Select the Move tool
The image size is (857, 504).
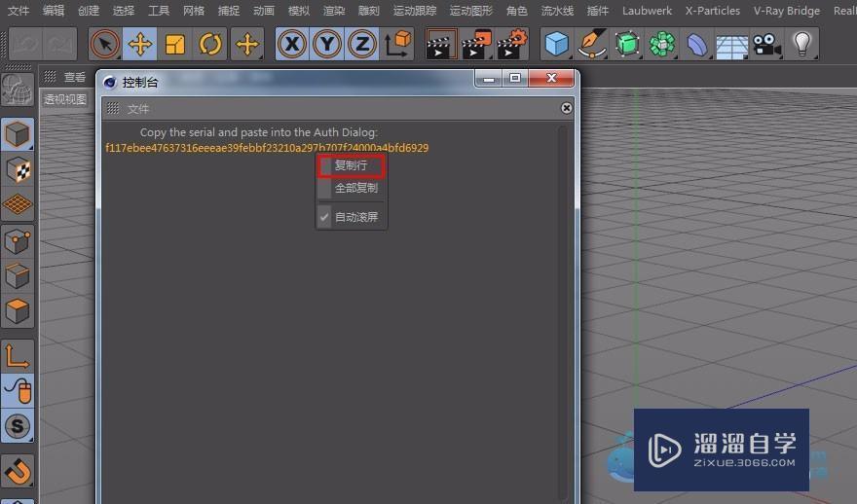point(140,44)
